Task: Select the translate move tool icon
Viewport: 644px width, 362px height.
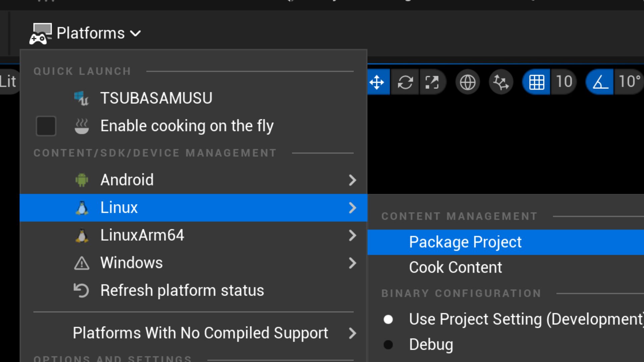Action: pyautogui.click(x=377, y=82)
